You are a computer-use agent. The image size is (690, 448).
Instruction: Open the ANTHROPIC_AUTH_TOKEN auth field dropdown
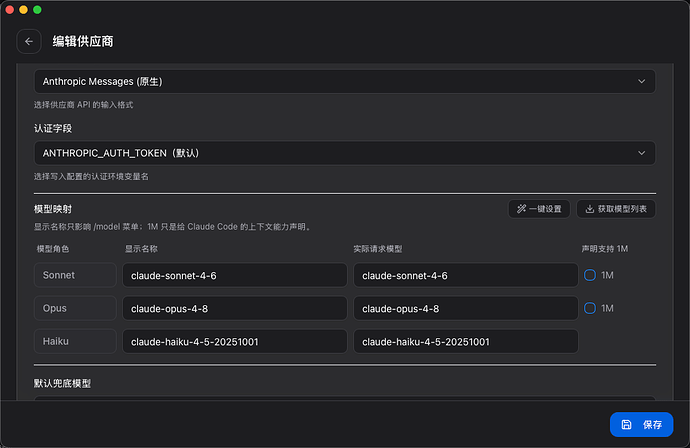(345, 153)
